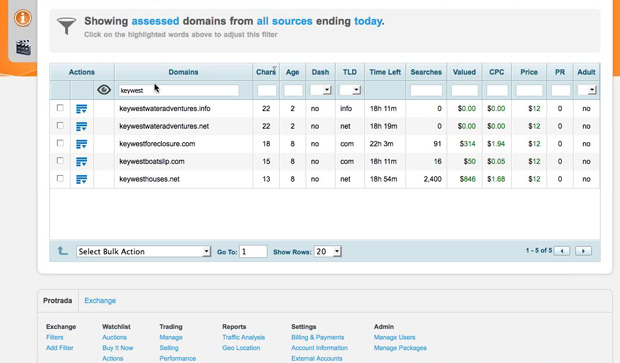Click the 'all sources' filter link
Screen dimensions: 620x363
pyautogui.click(x=284, y=21)
